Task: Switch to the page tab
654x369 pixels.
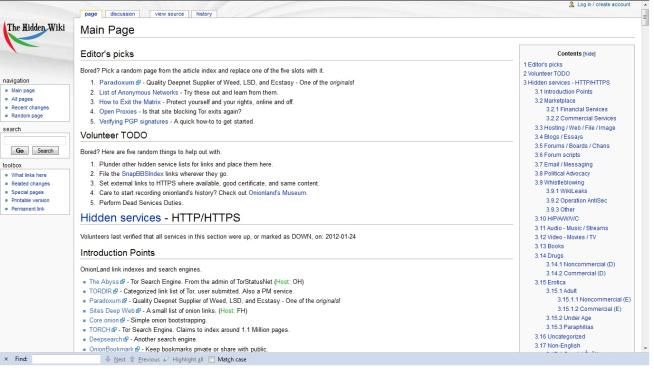Action: click(x=91, y=14)
